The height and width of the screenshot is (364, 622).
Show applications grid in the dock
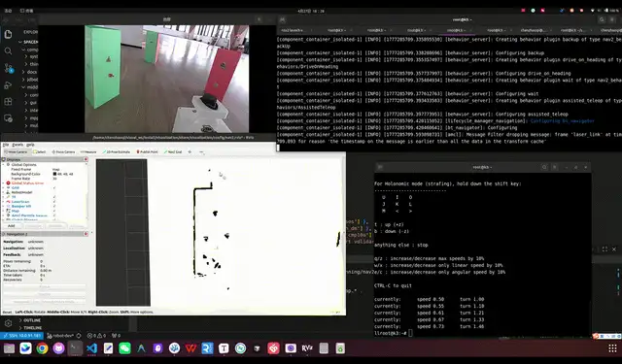tap(612, 348)
